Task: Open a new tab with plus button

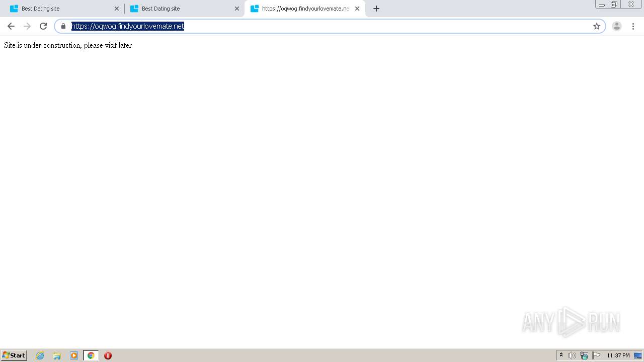Action: click(x=376, y=9)
